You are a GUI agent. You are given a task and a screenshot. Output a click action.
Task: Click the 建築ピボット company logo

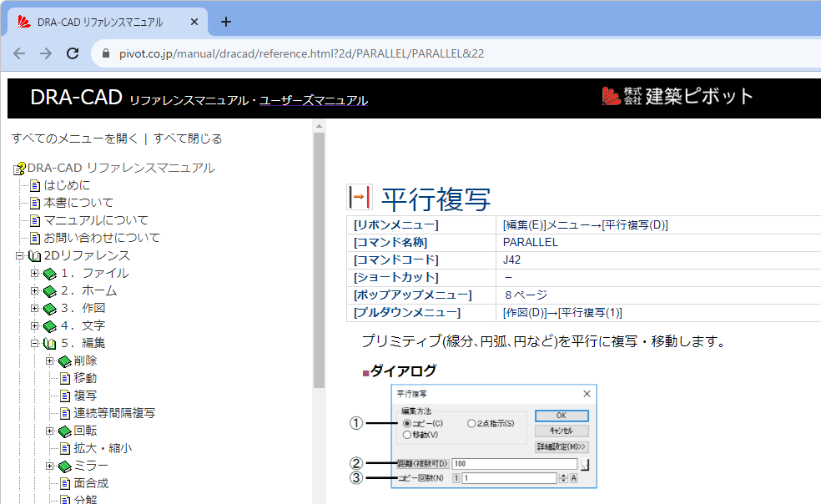tap(677, 97)
